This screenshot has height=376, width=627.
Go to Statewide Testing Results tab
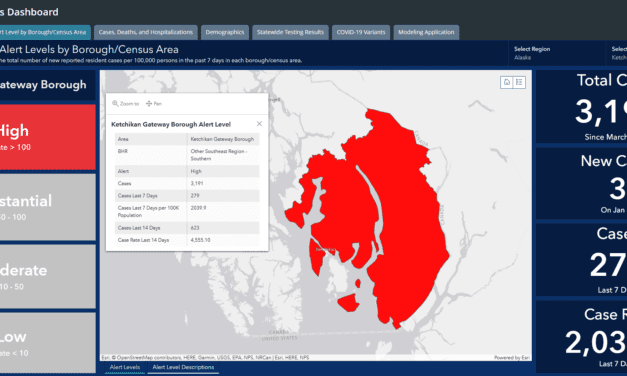(290, 32)
